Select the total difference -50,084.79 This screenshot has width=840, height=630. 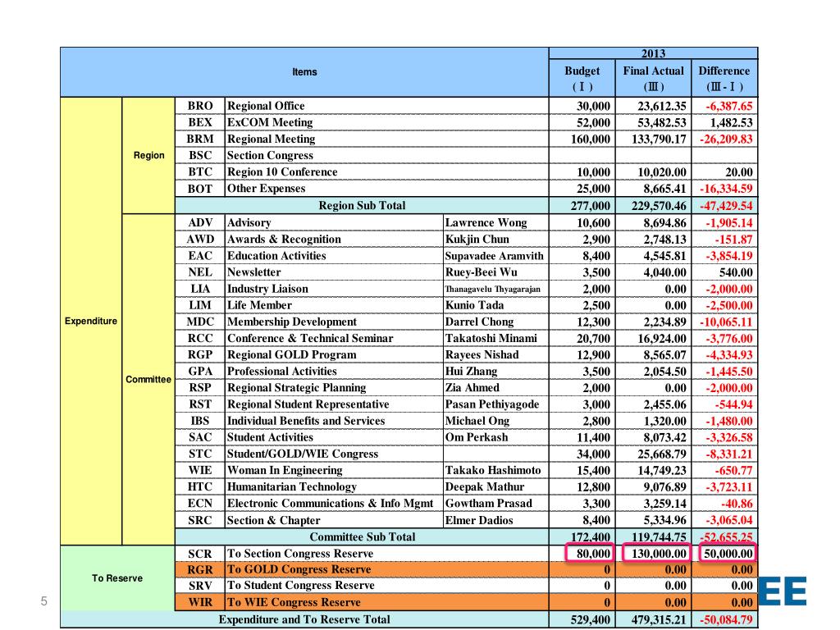(x=725, y=620)
